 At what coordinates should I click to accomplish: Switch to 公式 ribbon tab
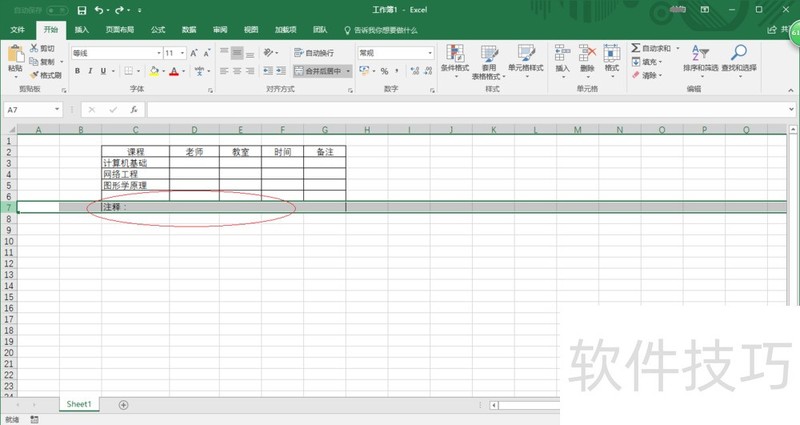[x=158, y=30]
